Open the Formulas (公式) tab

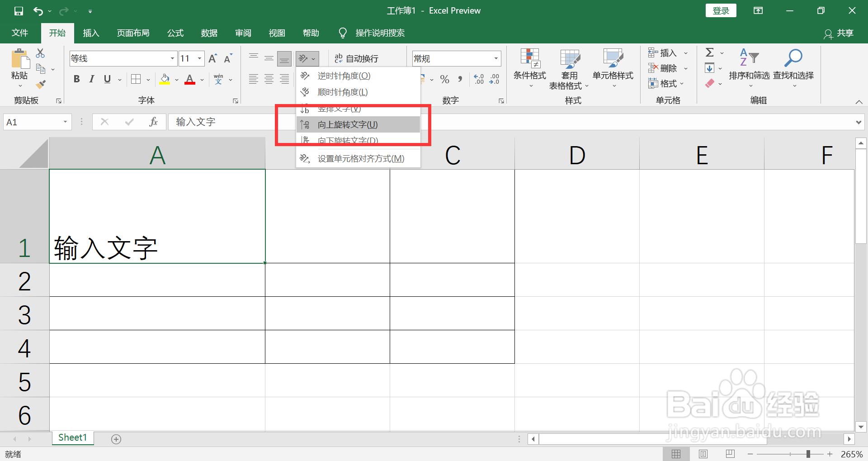tap(175, 33)
